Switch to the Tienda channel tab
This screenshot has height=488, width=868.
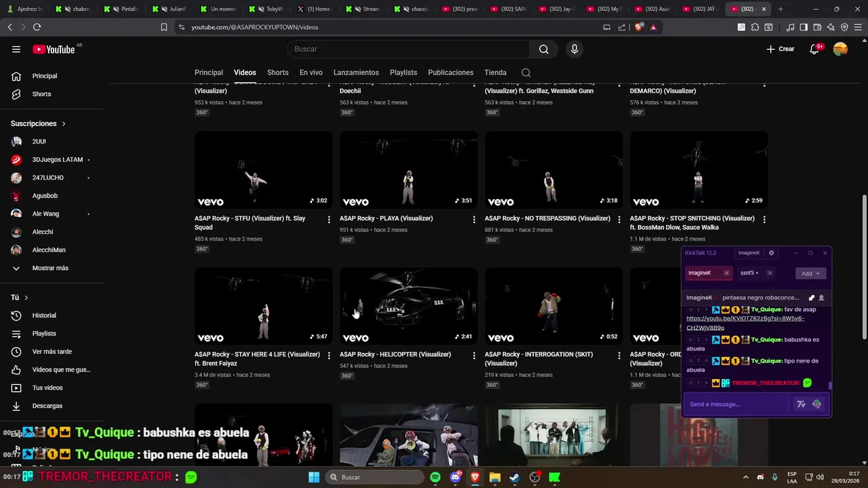click(495, 73)
